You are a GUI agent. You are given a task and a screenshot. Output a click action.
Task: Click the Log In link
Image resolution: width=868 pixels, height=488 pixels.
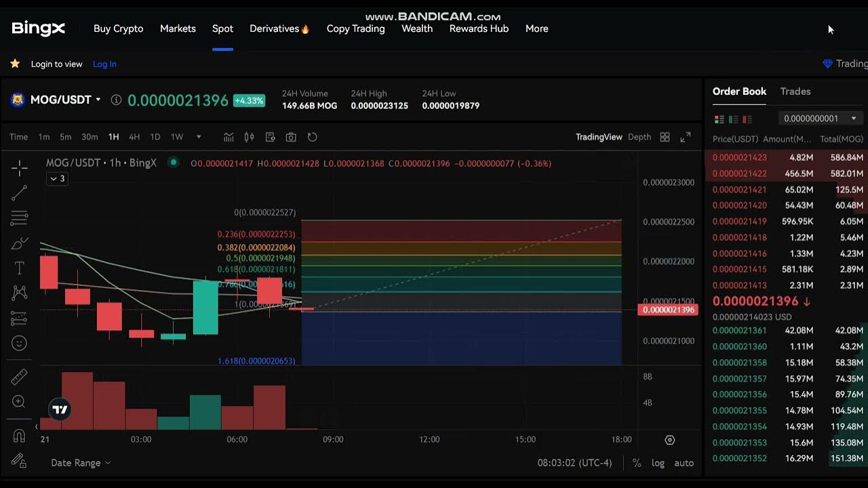pos(104,64)
